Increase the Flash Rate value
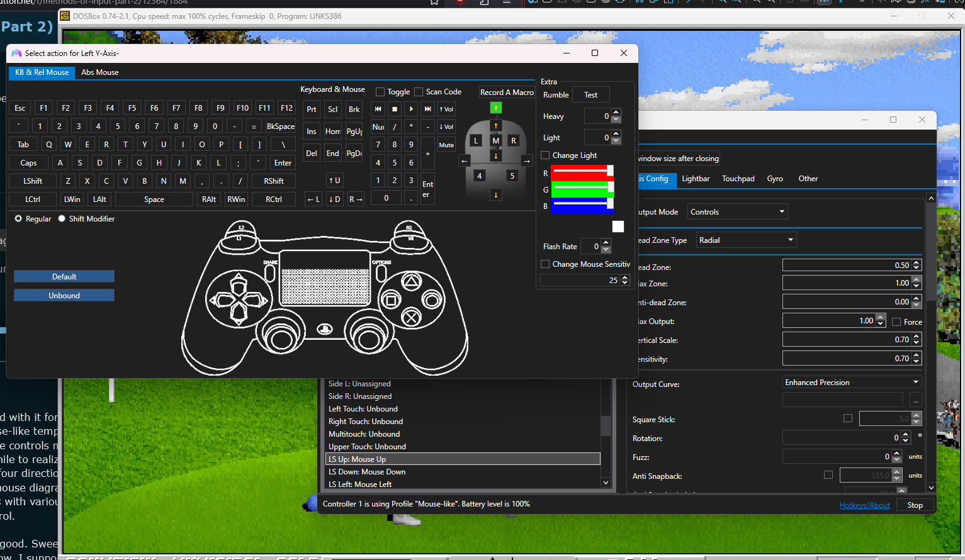 point(606,243)
